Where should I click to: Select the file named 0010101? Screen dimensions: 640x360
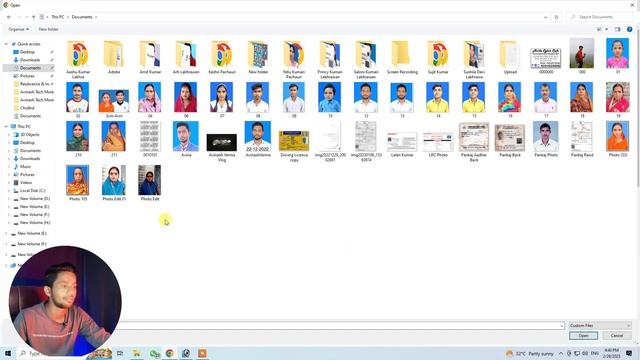point(150,139)
